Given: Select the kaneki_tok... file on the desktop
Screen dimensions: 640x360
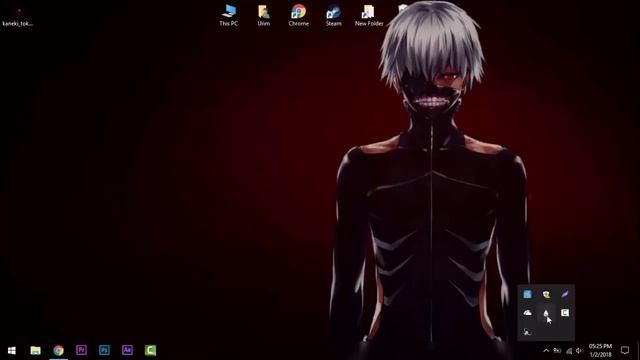Looking at the screenshot, I should pos(18,17).
